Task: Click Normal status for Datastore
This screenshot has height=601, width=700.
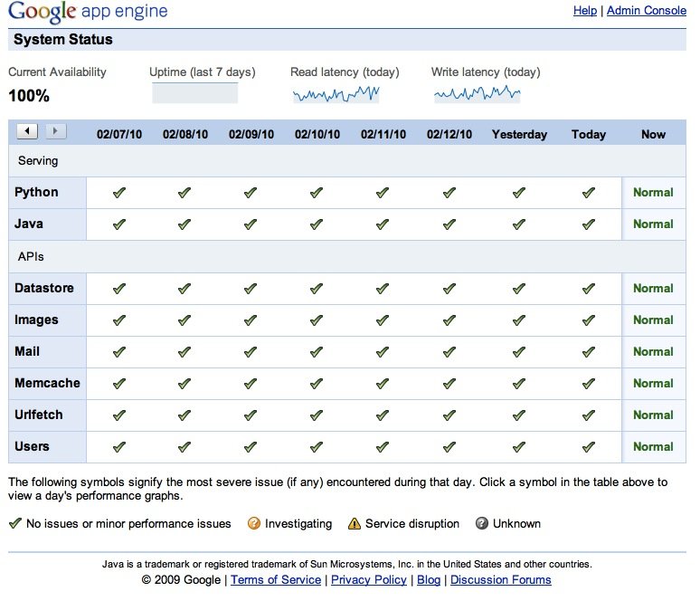Action: tap(653, 289)
